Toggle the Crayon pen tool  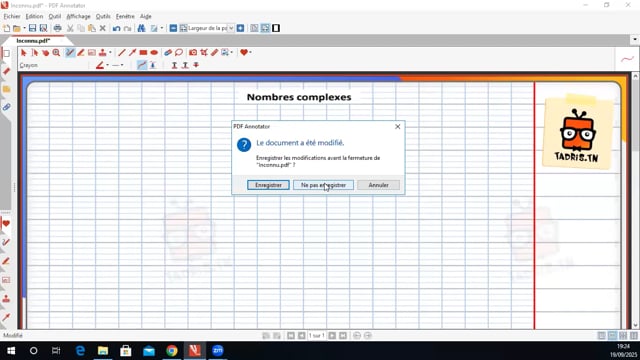[70, 53]
